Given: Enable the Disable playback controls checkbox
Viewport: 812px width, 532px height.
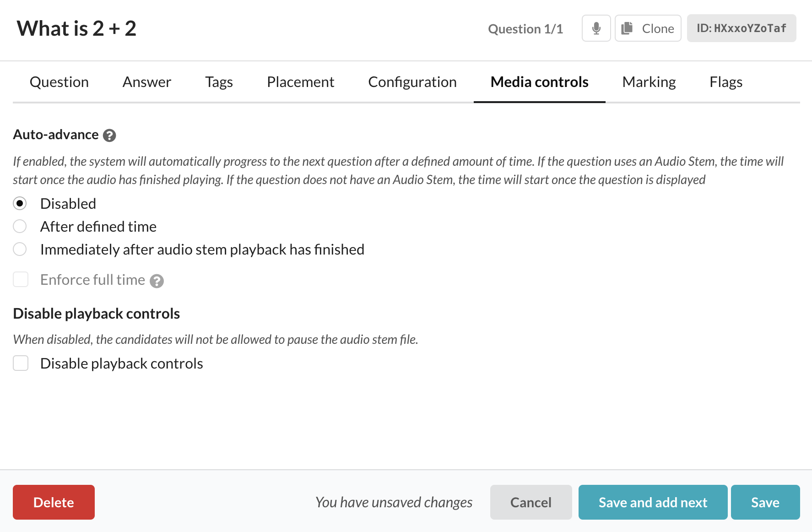Looking at the screenshot, I should (x=21, y=363).
